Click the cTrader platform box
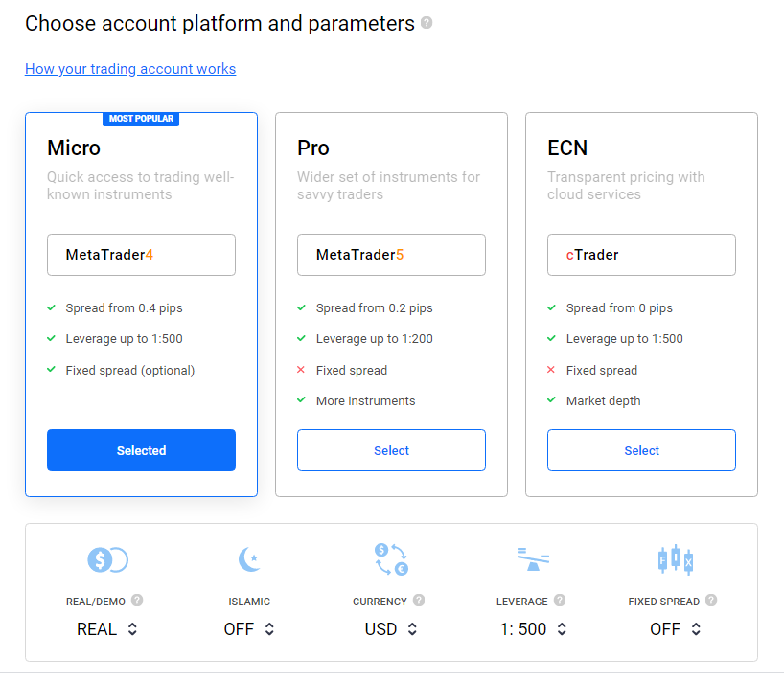The width and height of the screenshot is (784, 682). coord(641,255)
